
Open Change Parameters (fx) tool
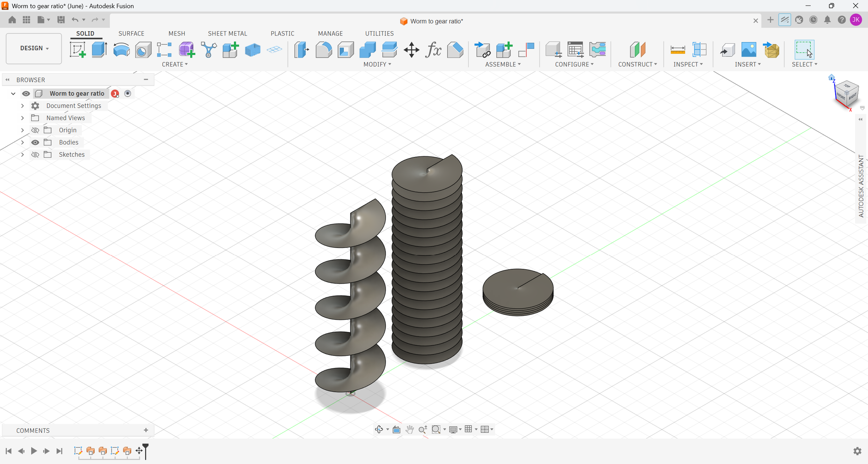(x=433, y=50)
